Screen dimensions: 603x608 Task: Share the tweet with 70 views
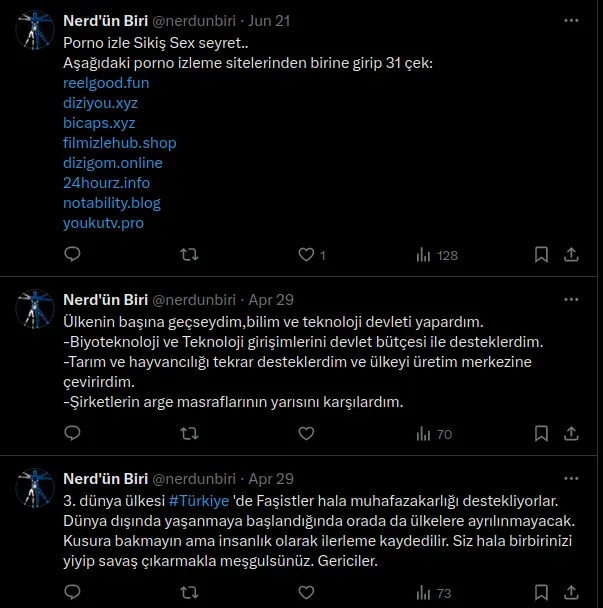571,434
